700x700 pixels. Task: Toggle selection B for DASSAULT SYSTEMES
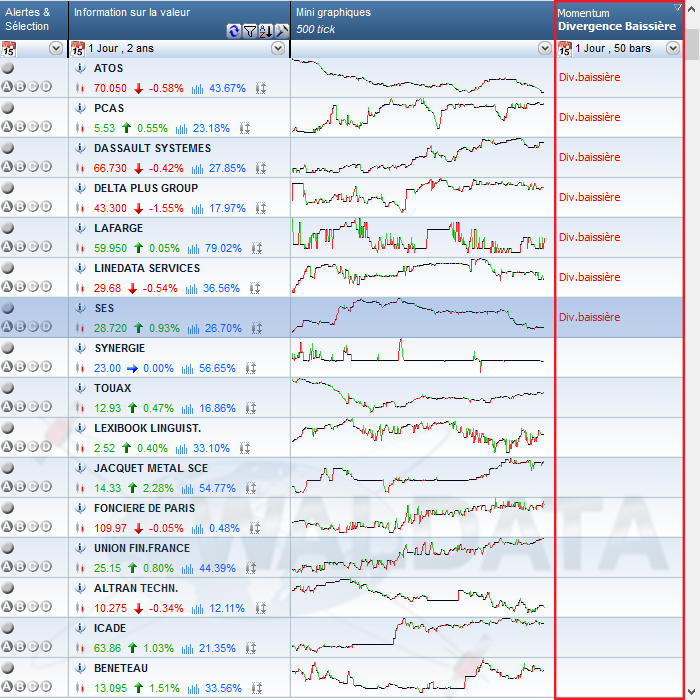pos(20,167)
